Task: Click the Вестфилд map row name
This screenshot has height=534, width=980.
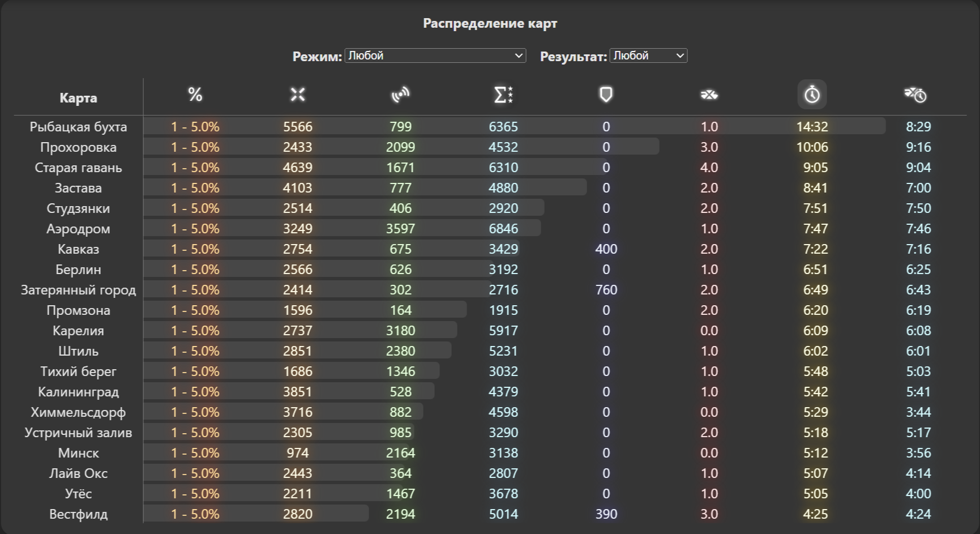Action: point(78,514)
